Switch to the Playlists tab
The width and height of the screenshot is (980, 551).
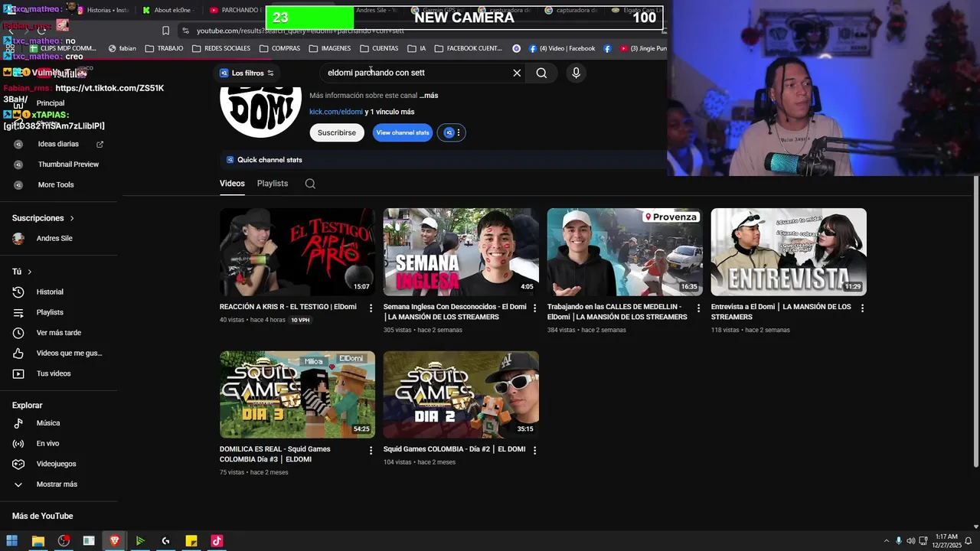[x=273, y=184]
